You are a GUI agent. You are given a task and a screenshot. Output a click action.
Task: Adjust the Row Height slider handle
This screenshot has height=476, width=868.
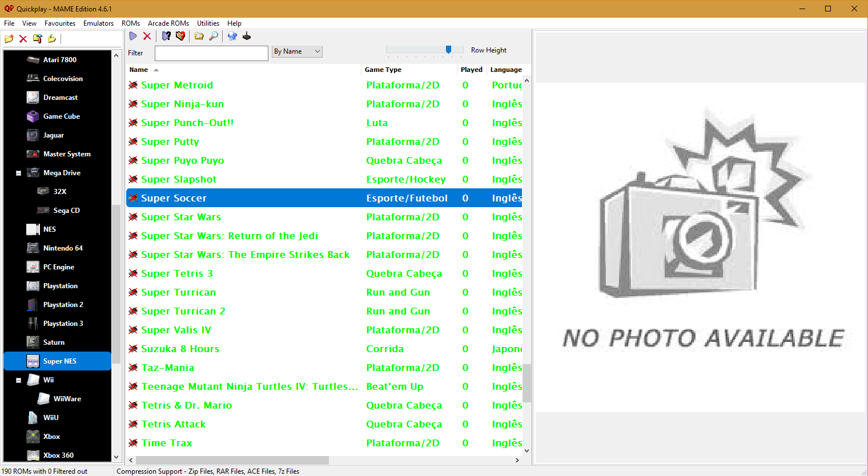coord(448,50)
